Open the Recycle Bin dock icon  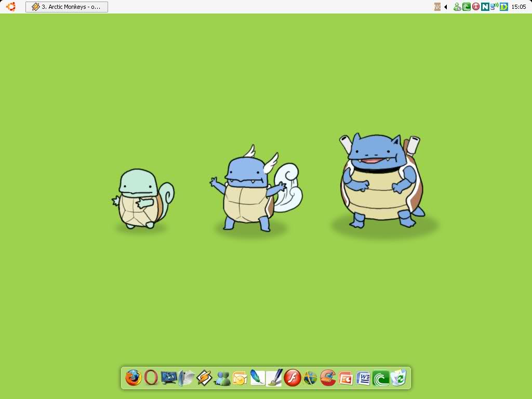(398, 378)
